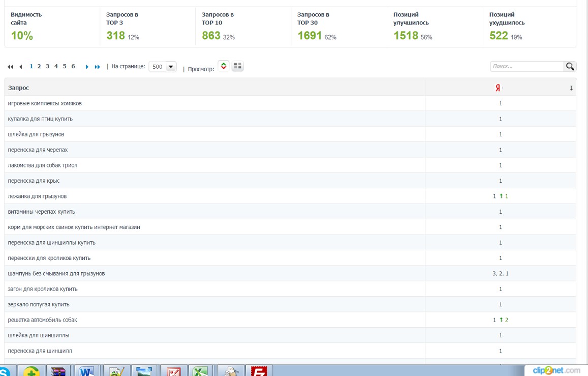588x376 pixels.
Task: Open page 2 in pagination
Action: (x=39, y=67)
